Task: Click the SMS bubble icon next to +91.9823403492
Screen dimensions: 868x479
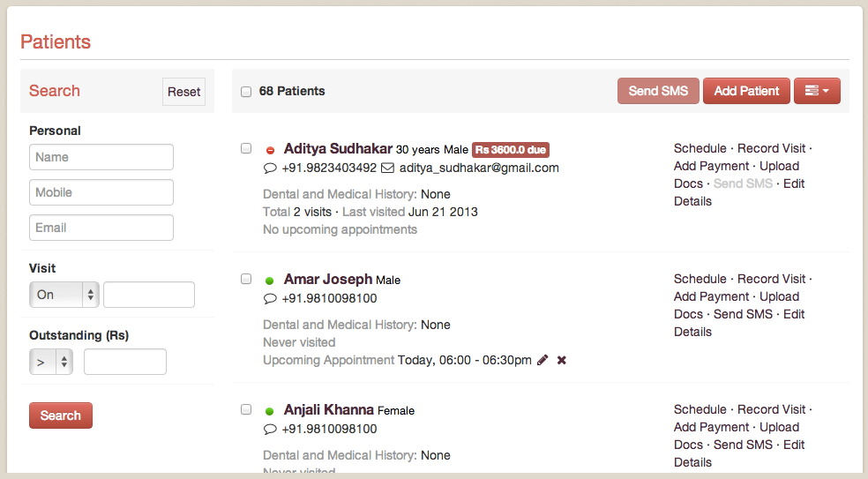Action: (270, 168)
